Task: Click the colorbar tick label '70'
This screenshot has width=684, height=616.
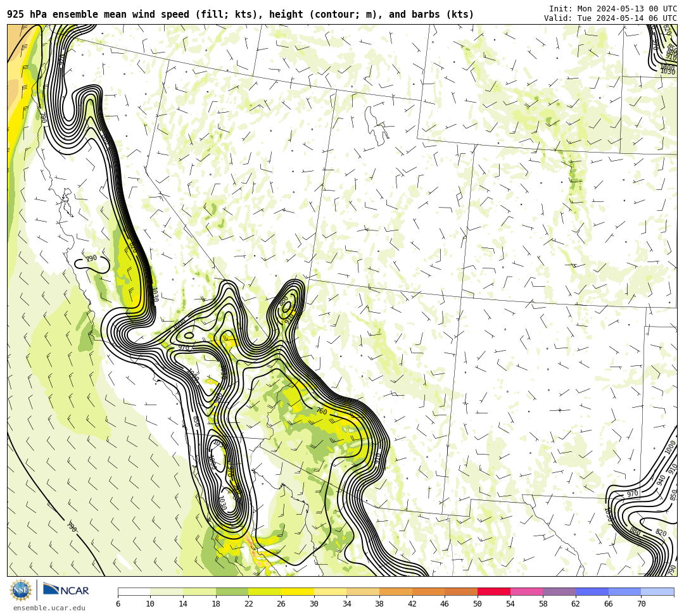Action: point(641,604)
